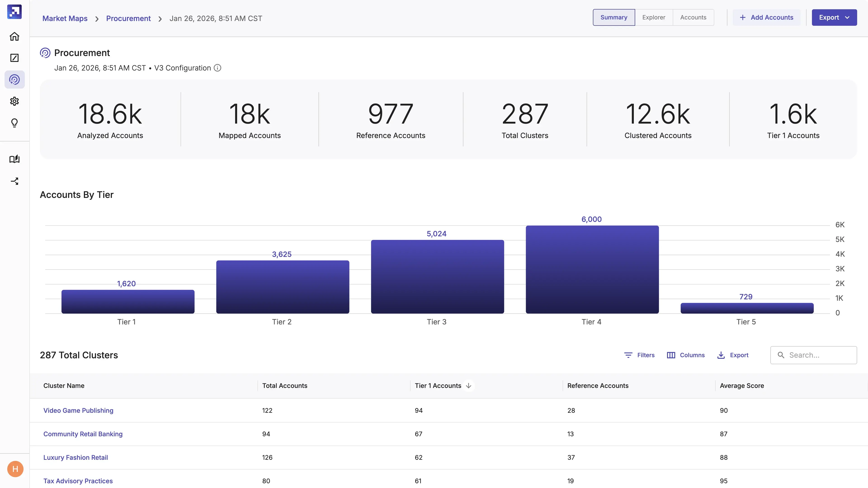The image size is (868, 488).
Task: Click the edit note sidebar icon
Action: pos(14,58)
